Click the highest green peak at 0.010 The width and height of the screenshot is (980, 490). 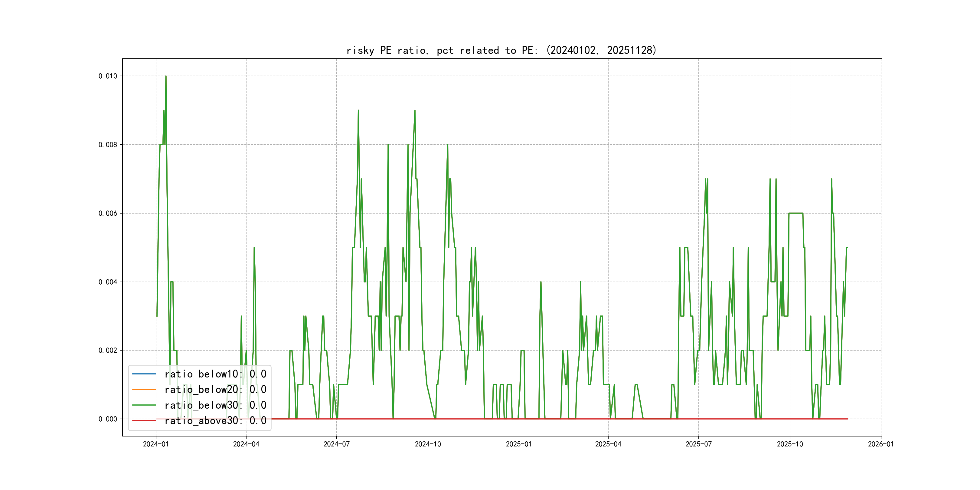pyautogui.click(x=166, y=77)
